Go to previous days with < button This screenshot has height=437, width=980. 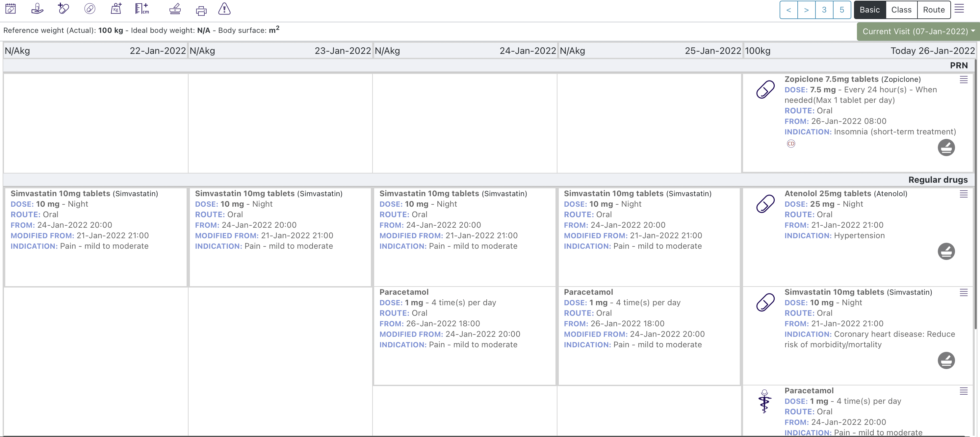pos(789,10)
